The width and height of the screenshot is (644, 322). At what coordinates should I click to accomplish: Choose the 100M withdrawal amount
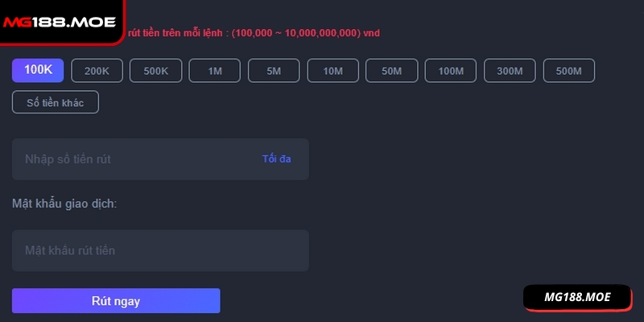click(x=451, y=71)
